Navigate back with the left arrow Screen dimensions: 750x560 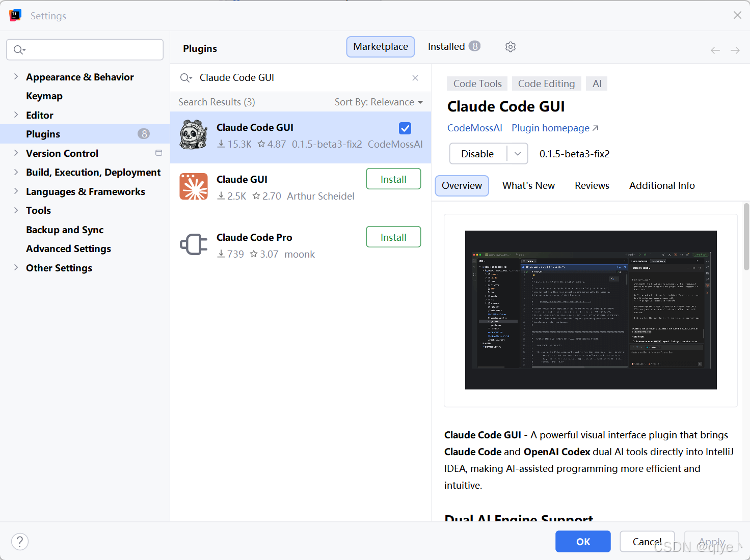tap(715, 50)
